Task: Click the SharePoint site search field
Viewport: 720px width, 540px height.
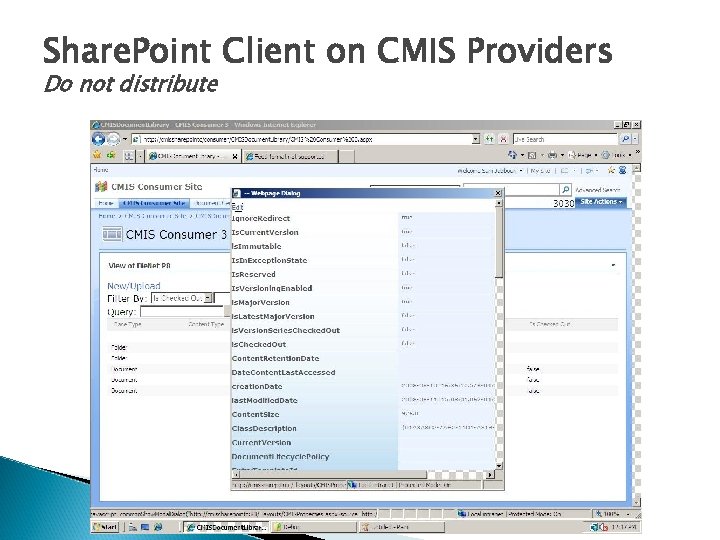Action: tap(511, 189)
